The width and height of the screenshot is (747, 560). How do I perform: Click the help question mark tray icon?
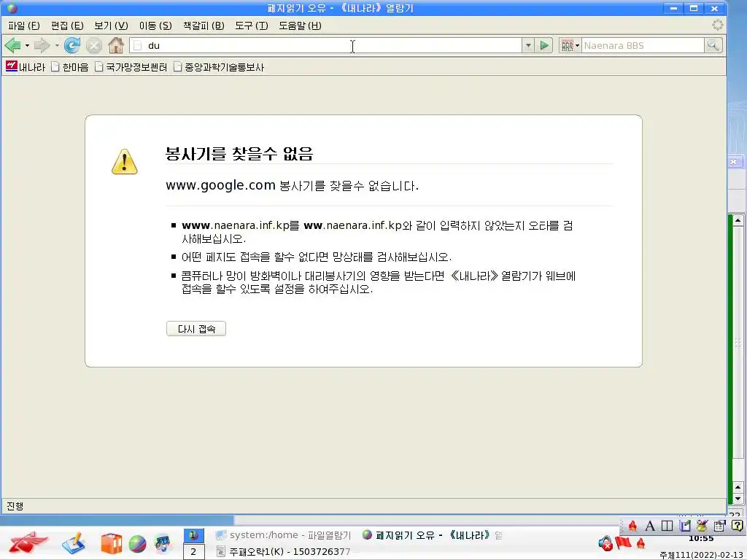(x=737, y=526)
